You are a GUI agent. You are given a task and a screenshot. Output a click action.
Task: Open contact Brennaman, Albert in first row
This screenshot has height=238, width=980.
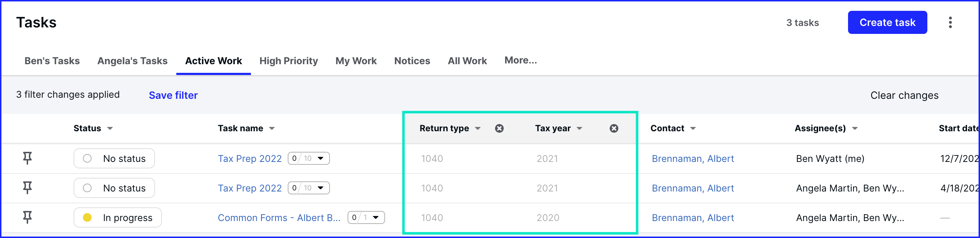(693, 159)
